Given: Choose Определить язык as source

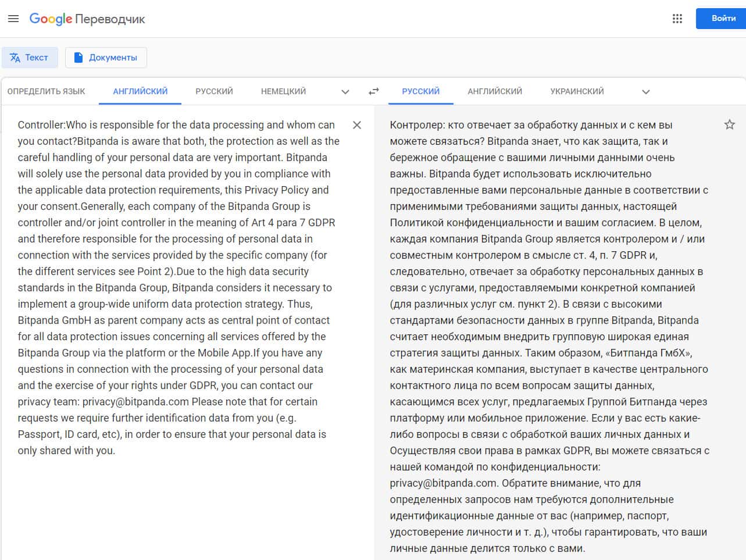Looking at the screenshot, I should (47, 91).
